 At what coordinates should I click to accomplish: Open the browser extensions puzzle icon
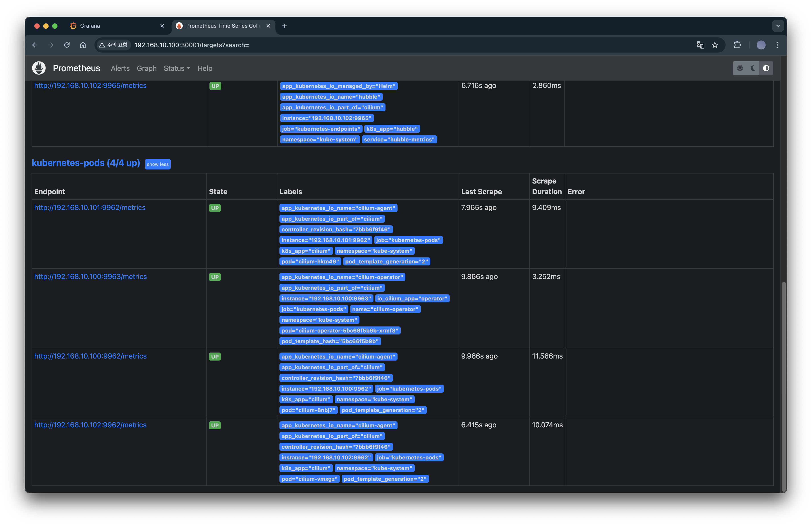click(x=737, y=45)
